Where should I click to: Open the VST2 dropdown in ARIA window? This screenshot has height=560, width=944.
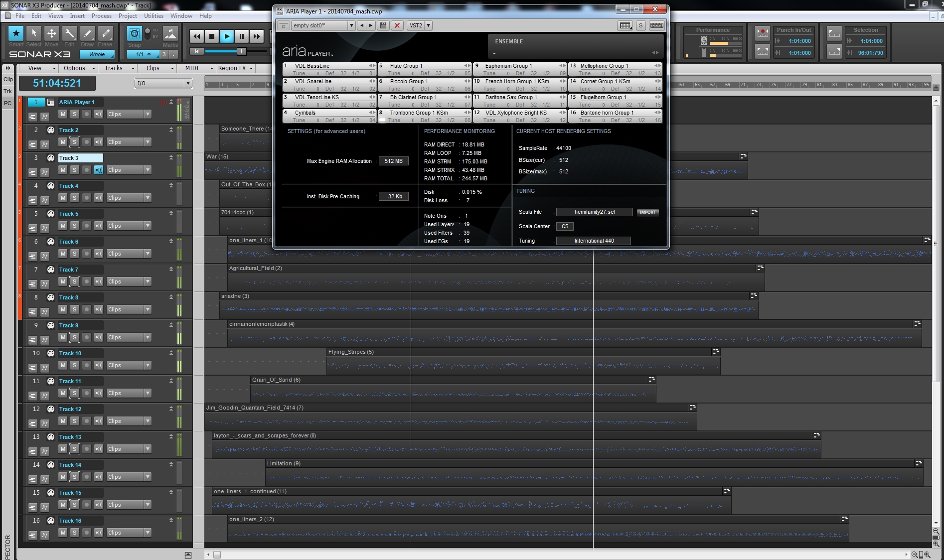click(x=420, y=25)
